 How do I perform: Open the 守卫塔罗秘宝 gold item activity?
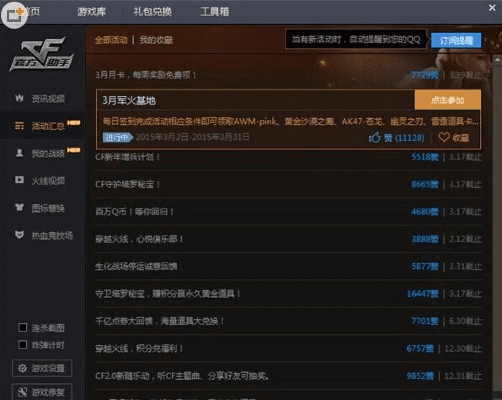168,294
